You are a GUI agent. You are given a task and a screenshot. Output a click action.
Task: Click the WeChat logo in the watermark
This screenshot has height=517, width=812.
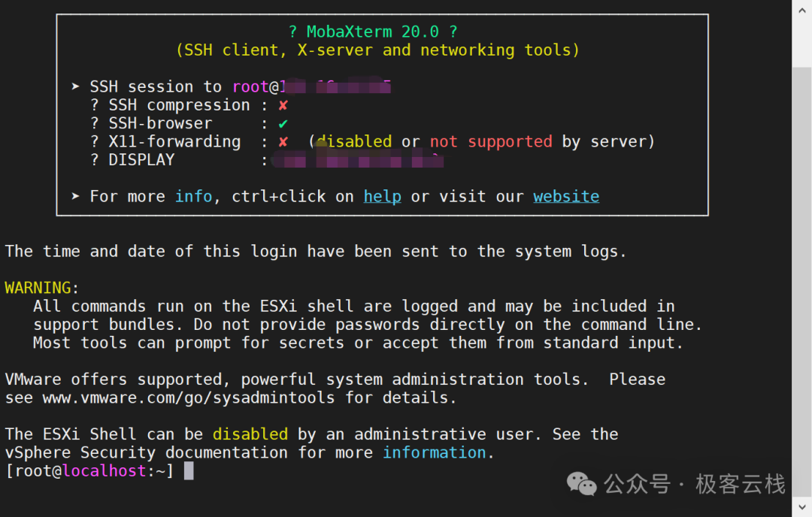pos(581,484)
